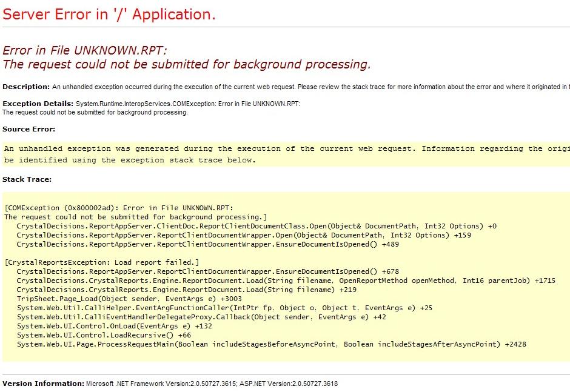Click the "Exception Details:" label

tap(38, 104)
